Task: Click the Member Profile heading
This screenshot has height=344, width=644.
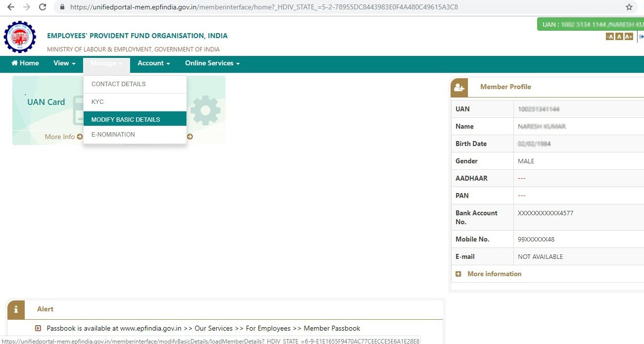Action: pos(506,87)
